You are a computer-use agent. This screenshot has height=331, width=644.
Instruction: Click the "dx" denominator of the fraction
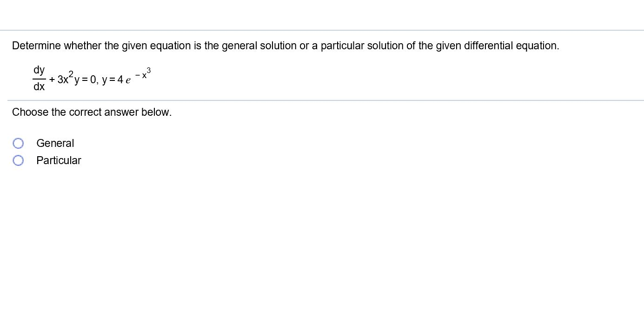coord(39,87)
